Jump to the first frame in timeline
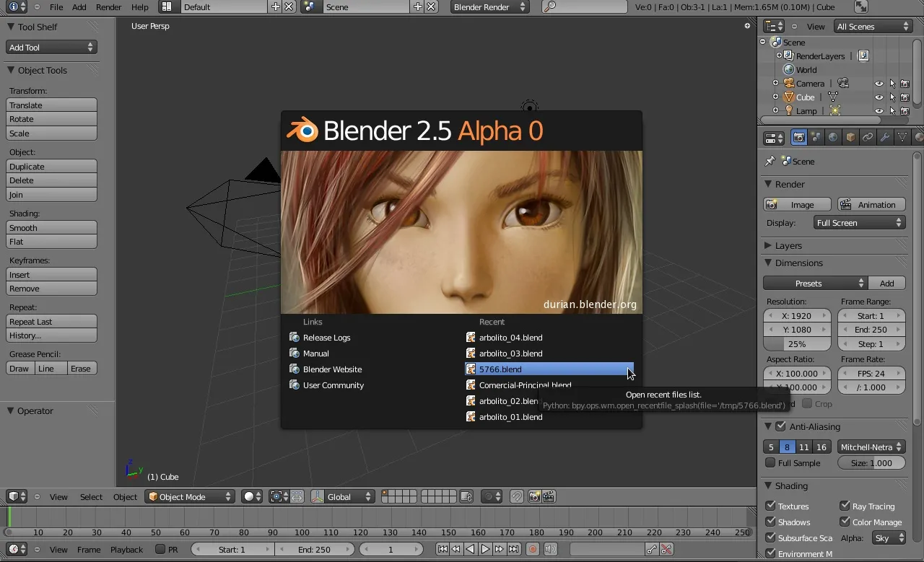The height and width of the screenshot is (562, 924). (x=443, y=549)
